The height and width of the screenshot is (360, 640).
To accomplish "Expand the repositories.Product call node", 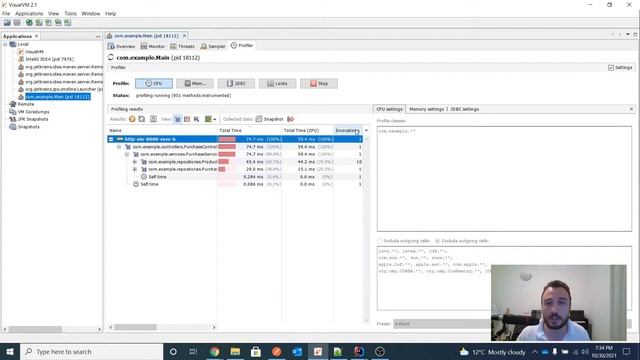I will [135, 162].
